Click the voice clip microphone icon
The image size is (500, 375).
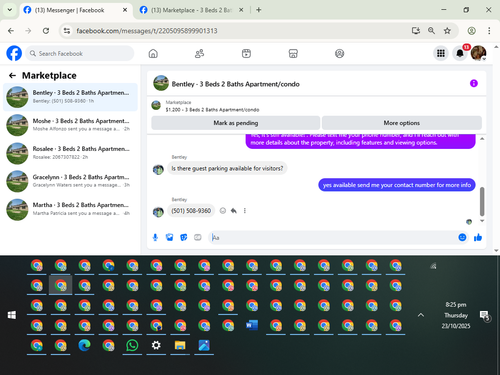tap(155, 237)
